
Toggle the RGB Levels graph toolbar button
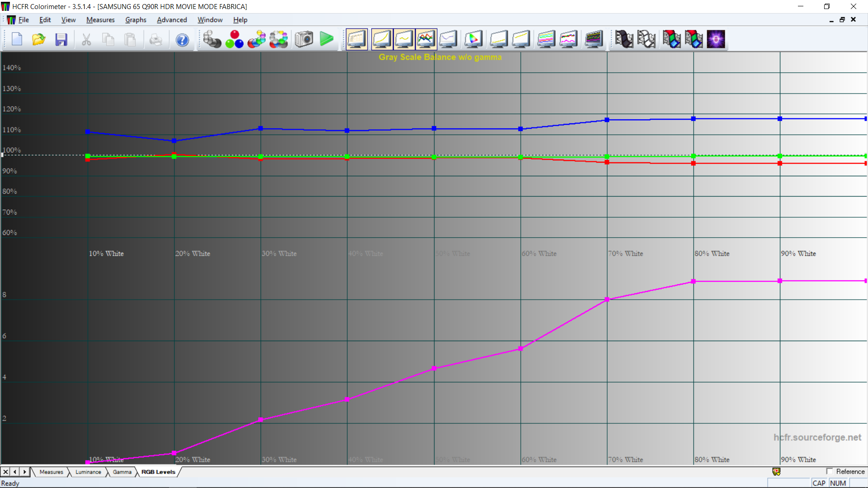(x=425, y=39)
